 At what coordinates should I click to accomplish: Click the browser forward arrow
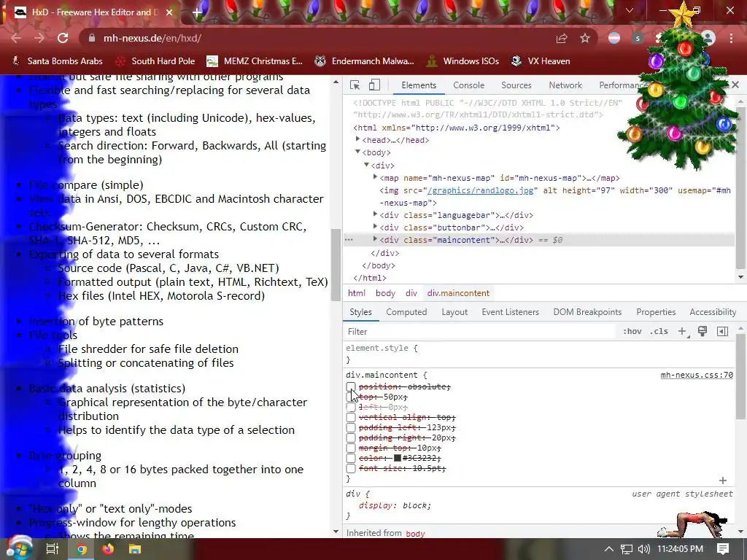[x=39, y=38]
